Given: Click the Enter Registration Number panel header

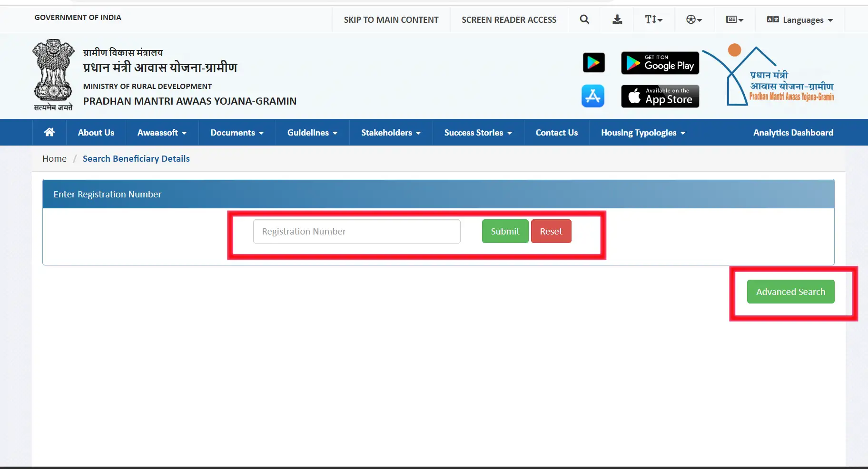Looking at the screenshot, I should pos(438,194).
